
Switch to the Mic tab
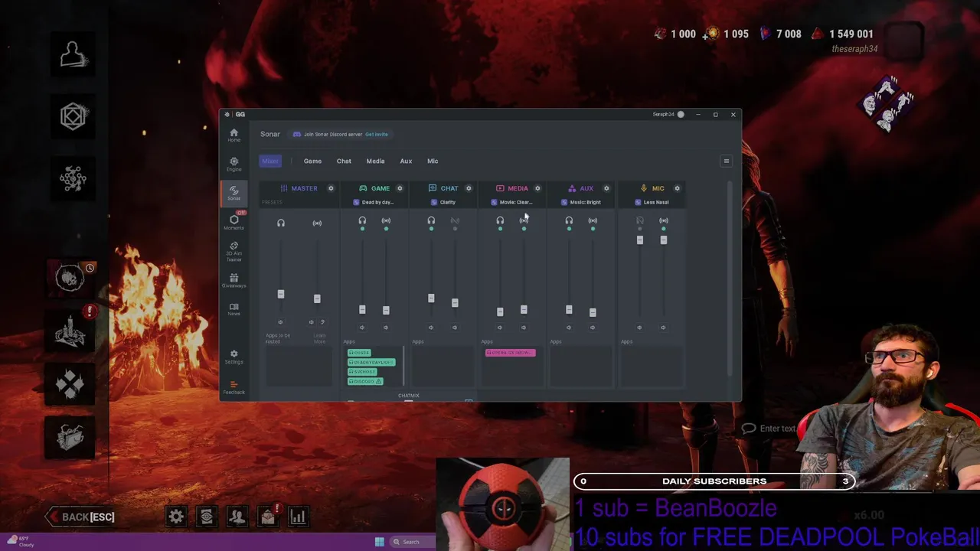click(433, 161)
